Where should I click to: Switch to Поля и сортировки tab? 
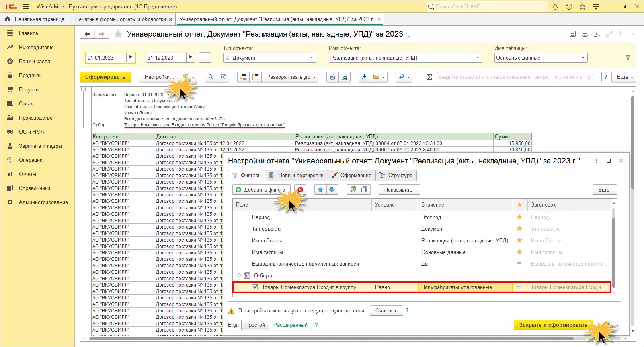(x=296, y=175)
